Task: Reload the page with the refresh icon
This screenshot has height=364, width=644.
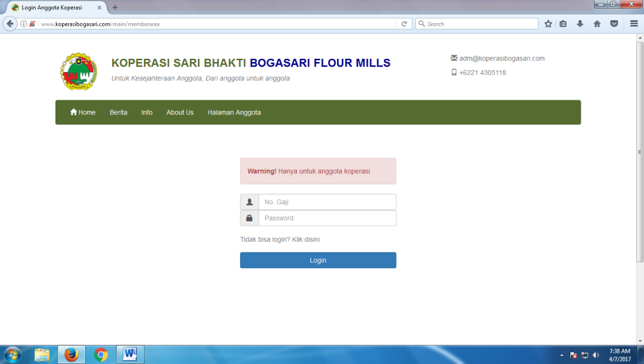Action: (x=404, y=24)
